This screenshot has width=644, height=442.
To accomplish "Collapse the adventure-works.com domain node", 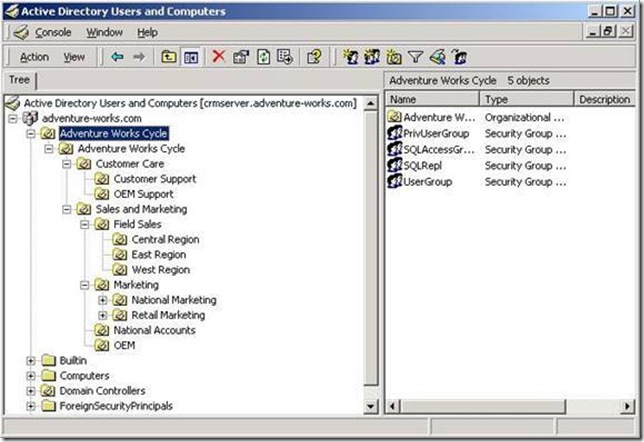I will pyautogui.click(x=13, y=118).
